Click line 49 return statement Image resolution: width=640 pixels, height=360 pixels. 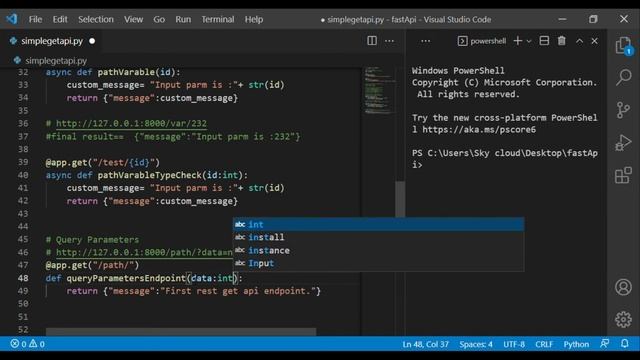193,291
